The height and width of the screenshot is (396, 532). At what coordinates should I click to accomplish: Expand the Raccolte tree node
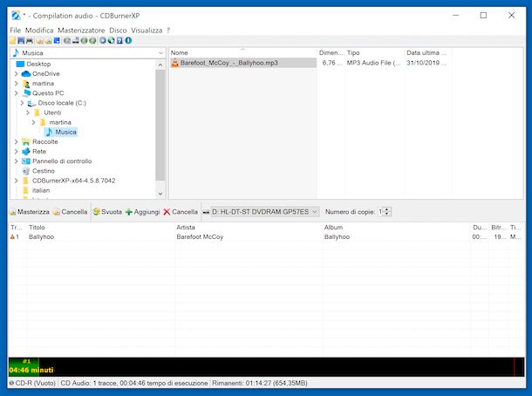(16, 142)
